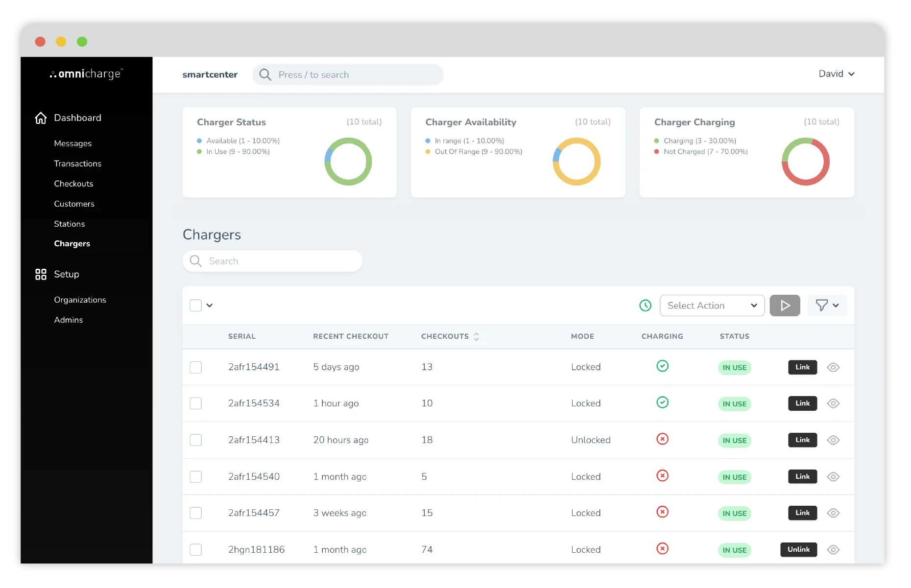Viewport: 911px width, 588px height.
Task: Click the green clock refresh icon
Action: pyautogui.click(x=645, y=306)
